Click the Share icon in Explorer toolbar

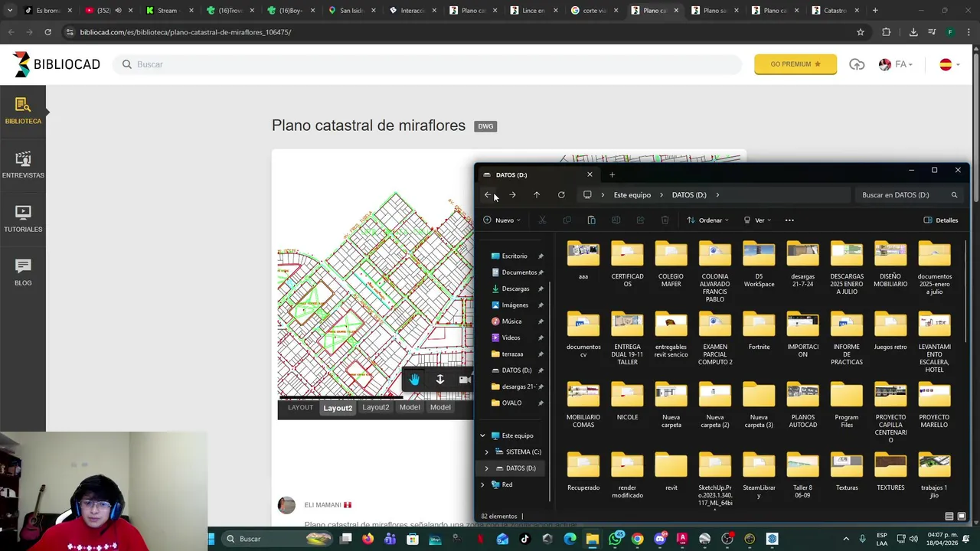[640, 220]
